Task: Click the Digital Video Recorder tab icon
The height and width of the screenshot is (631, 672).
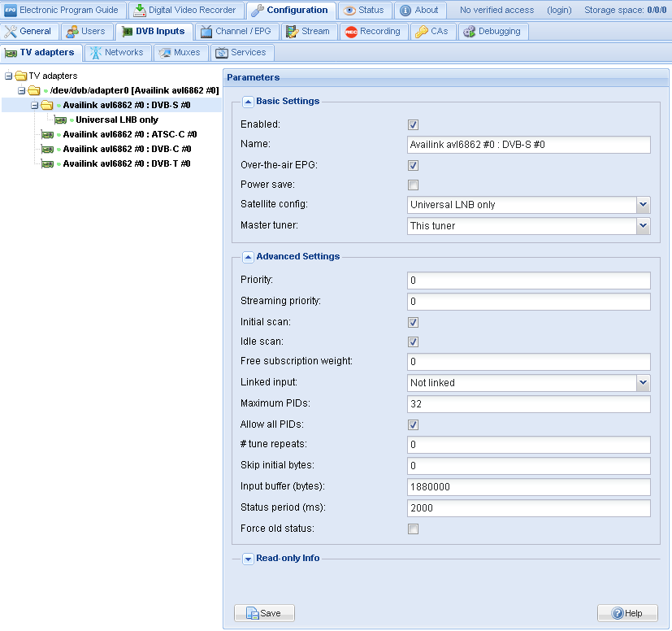Action: tap(140, 11)
